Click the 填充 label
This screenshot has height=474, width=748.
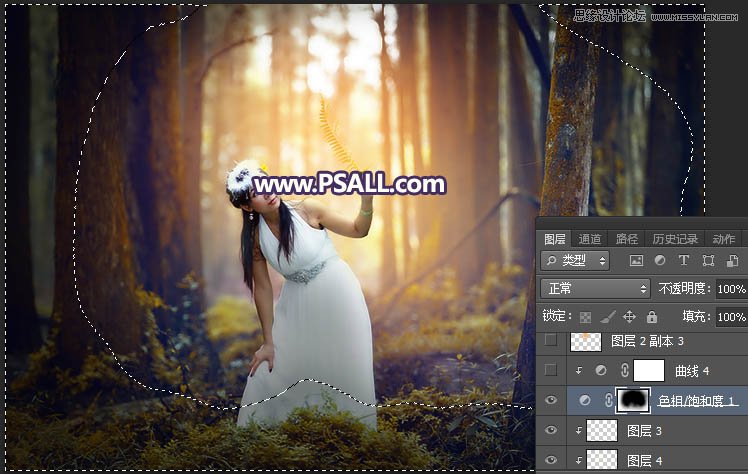(697, 317)
